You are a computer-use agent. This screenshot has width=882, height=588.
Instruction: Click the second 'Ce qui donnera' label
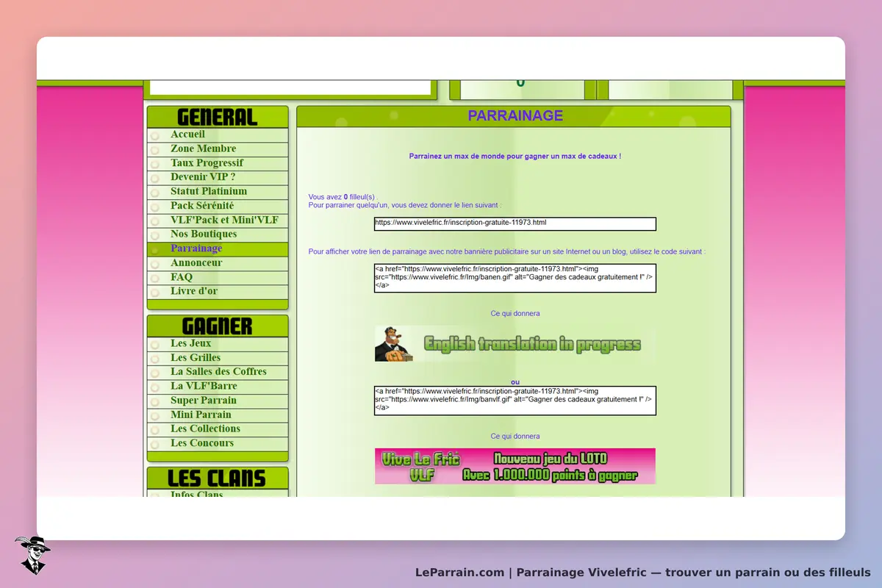tap(515, 437)
